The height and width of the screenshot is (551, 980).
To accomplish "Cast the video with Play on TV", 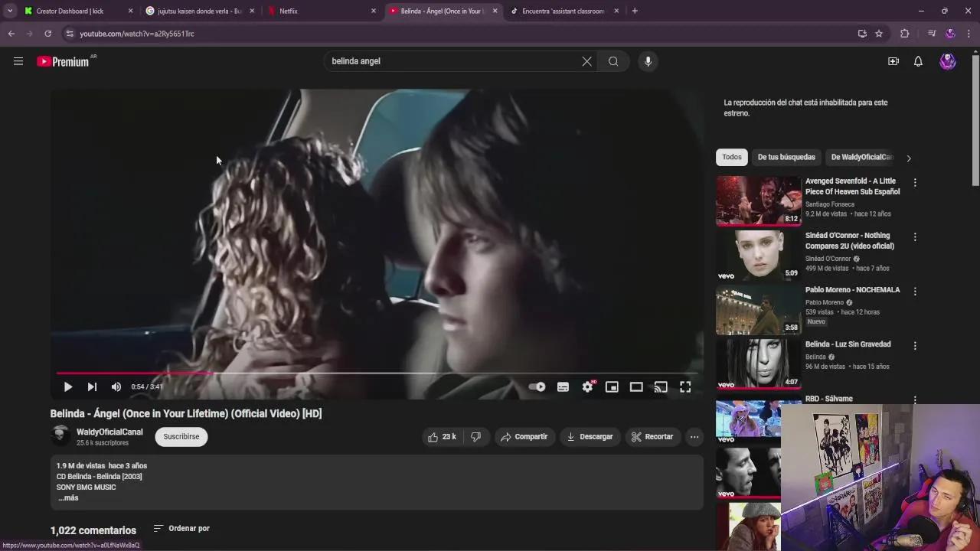I will 661,387.
